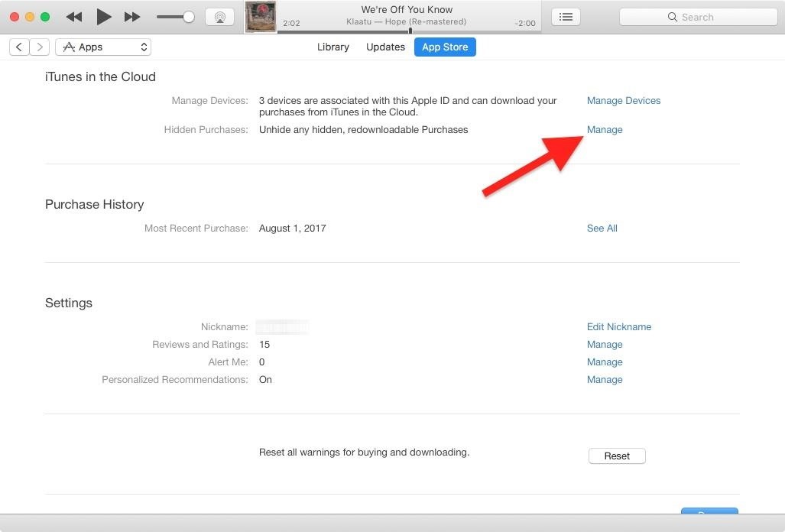Navigate forward with the right arrow
This screenshot has width=785, height=532.
[39, 47]
